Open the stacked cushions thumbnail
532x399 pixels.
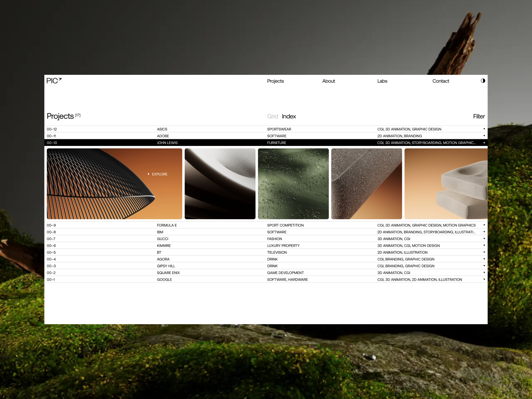tap(446, 184)
